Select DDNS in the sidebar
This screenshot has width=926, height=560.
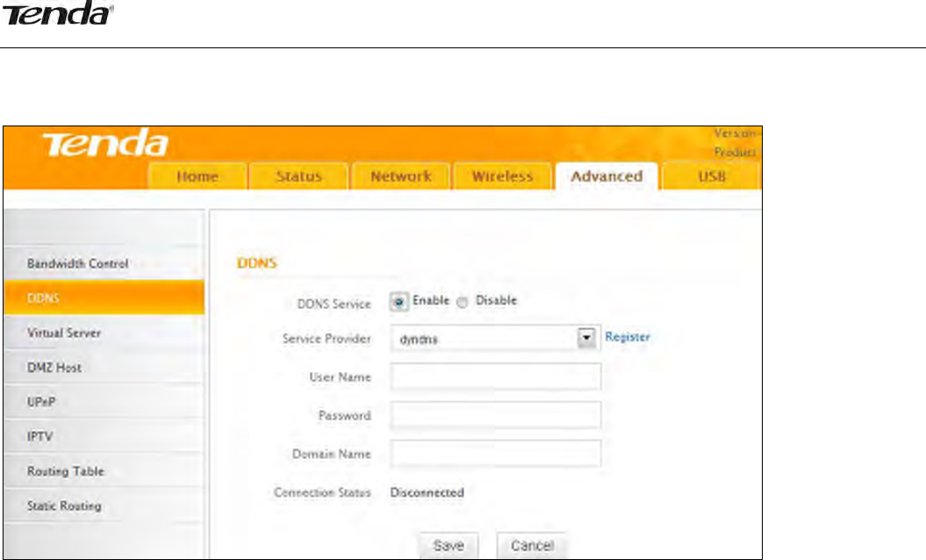[104, 298]
